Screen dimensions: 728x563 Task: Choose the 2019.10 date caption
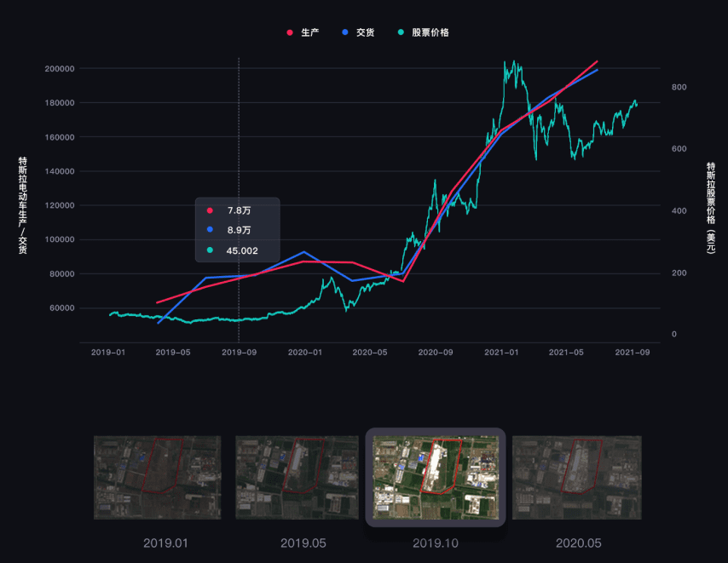(436, 543)
